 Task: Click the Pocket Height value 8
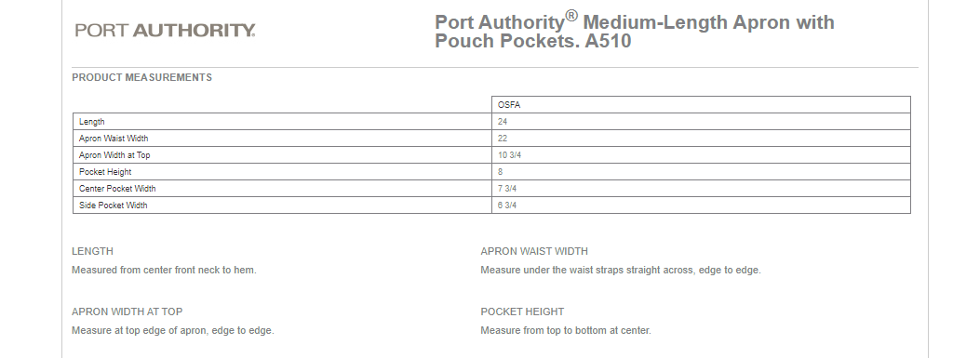[x=501, y=172]
